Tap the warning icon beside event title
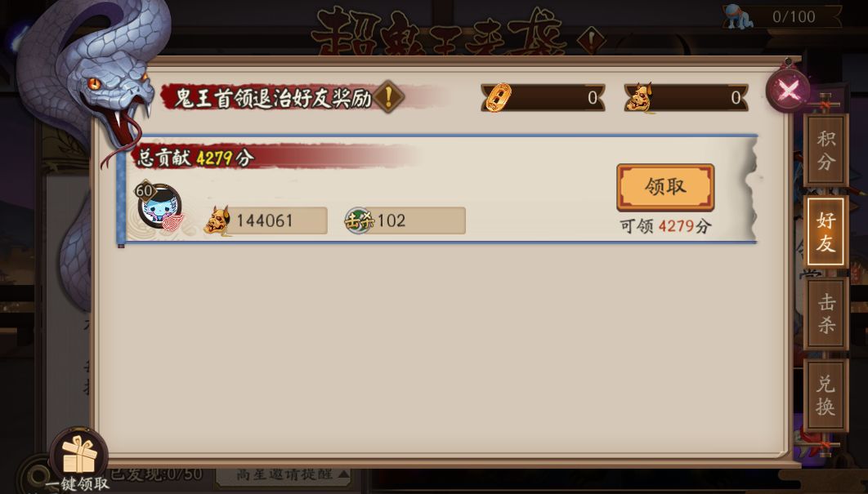This screenshot has height=494, width=868. point(591,41)
